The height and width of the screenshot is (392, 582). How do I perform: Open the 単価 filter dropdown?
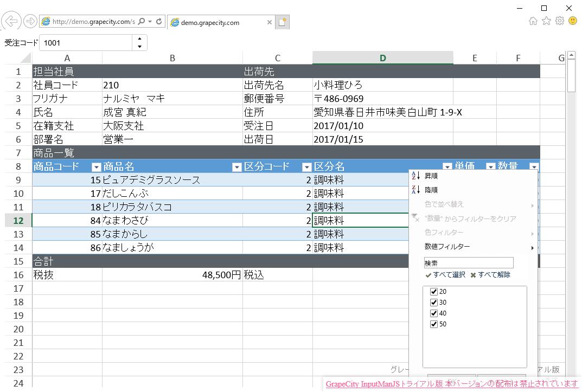point(491,166)
